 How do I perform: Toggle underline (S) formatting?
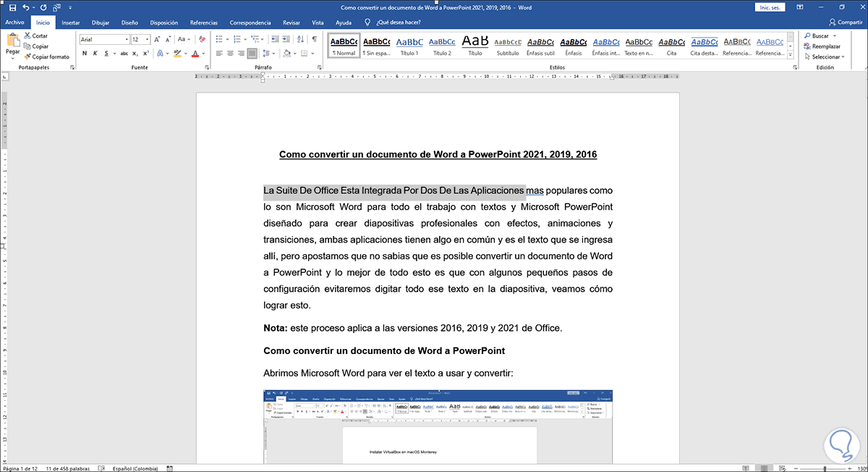106,54
